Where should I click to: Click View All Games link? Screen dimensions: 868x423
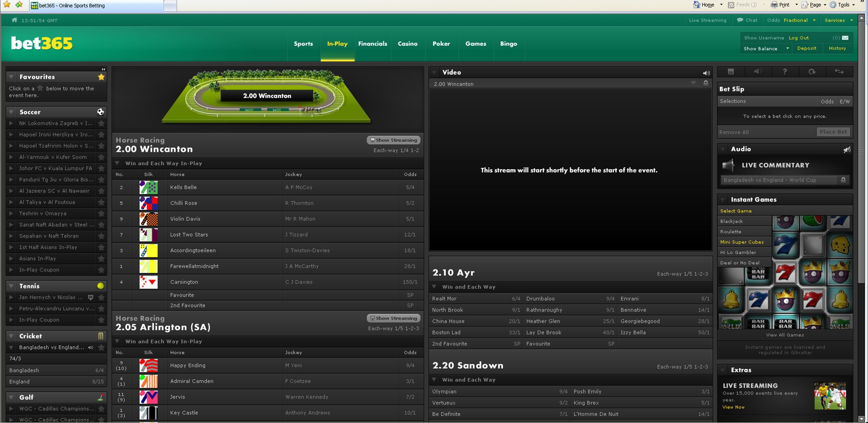pyautogui.click(x=785, y=335)
